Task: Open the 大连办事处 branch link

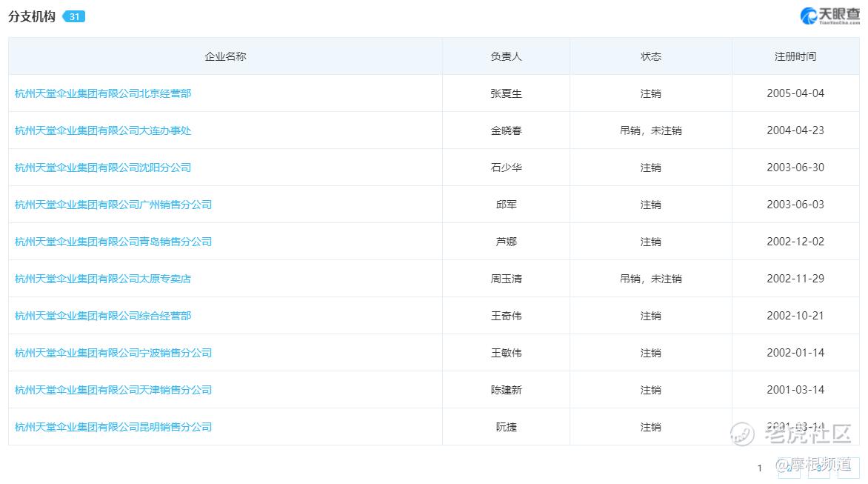Action: point(103,130)
